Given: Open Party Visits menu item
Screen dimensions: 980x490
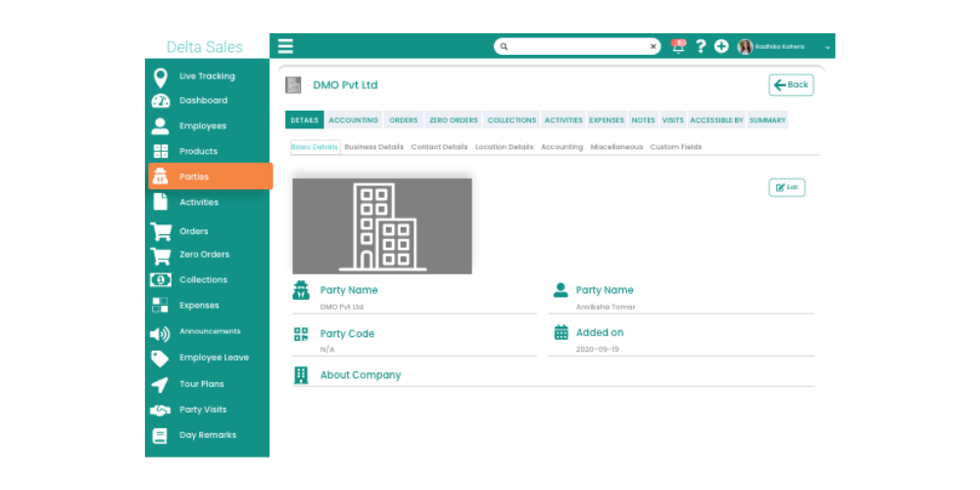Looking at the screenshot, I should click(x=203, y=410).
